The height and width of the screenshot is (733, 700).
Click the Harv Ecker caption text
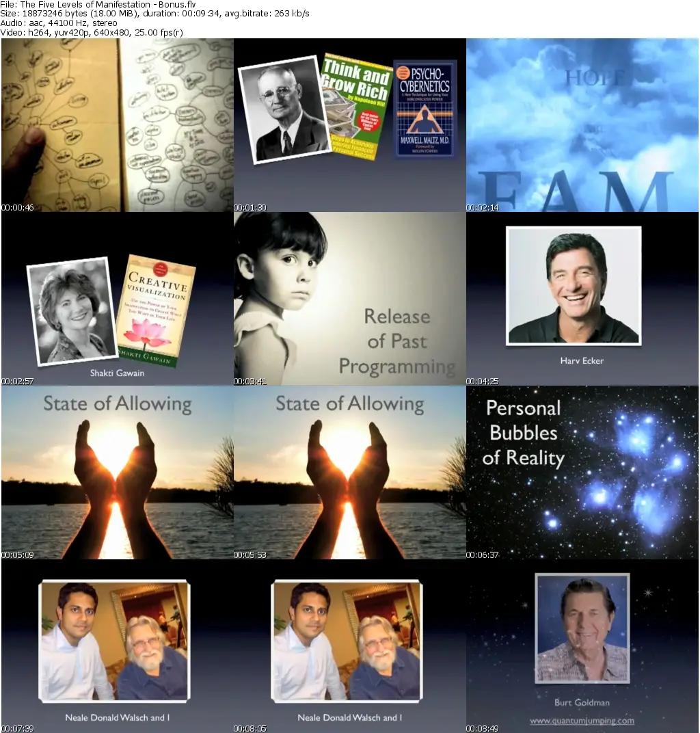pos(582,361)
